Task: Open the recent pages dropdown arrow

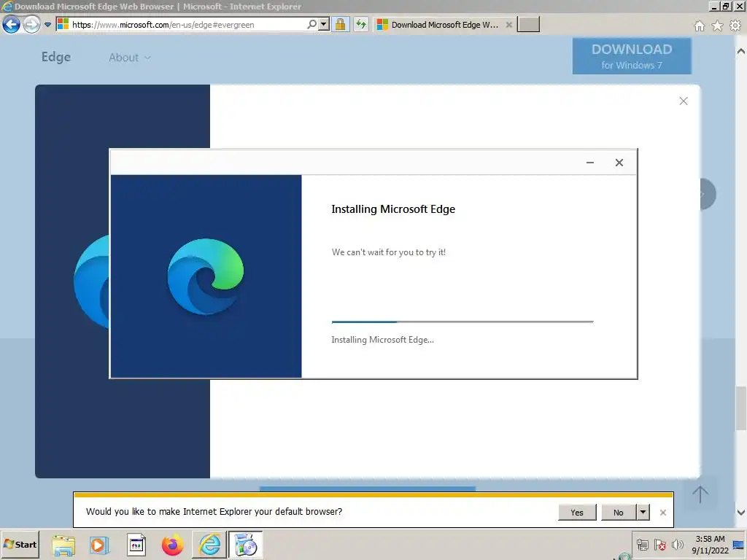Action: click(47, 25)
